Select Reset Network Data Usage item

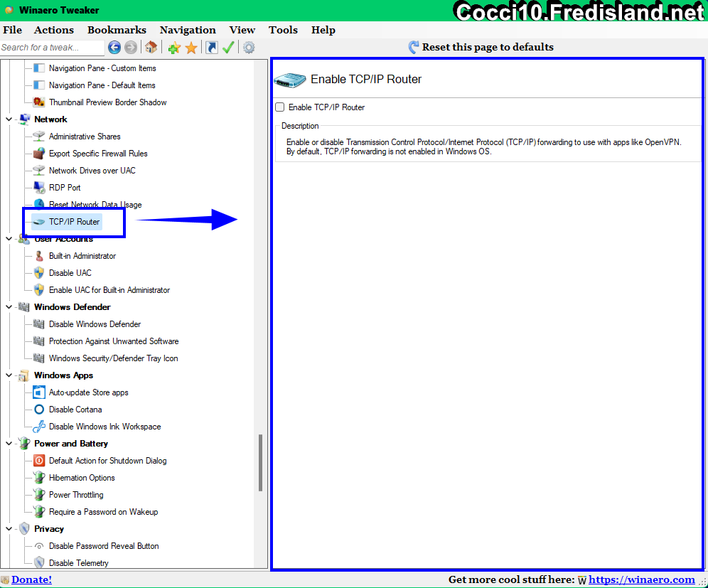(95, 205)
